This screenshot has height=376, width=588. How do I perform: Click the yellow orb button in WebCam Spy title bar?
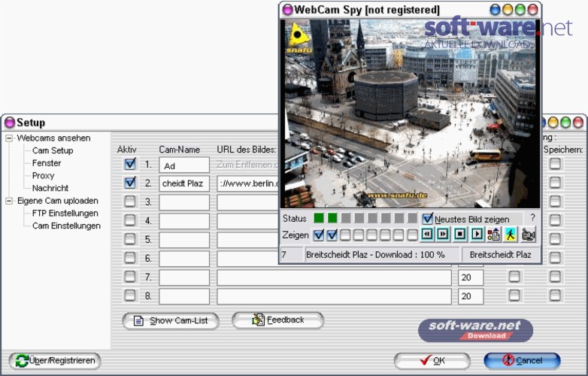(508, 10)
